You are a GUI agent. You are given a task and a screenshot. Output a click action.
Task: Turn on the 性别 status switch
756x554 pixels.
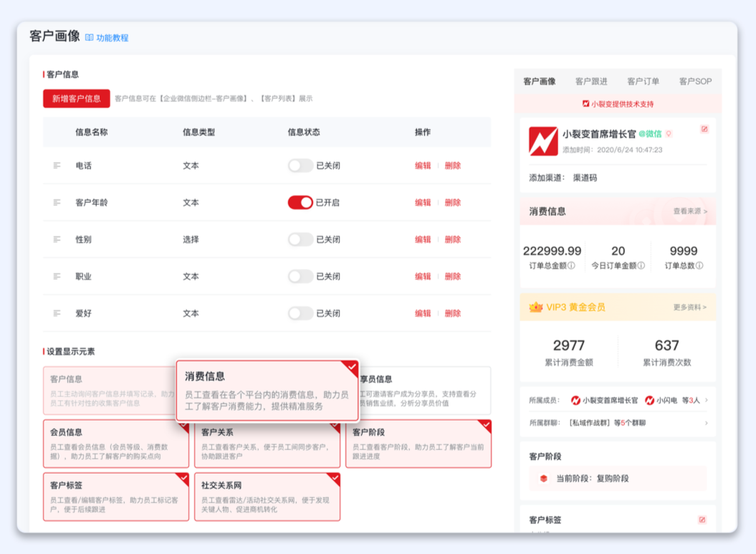click(300, 239)
